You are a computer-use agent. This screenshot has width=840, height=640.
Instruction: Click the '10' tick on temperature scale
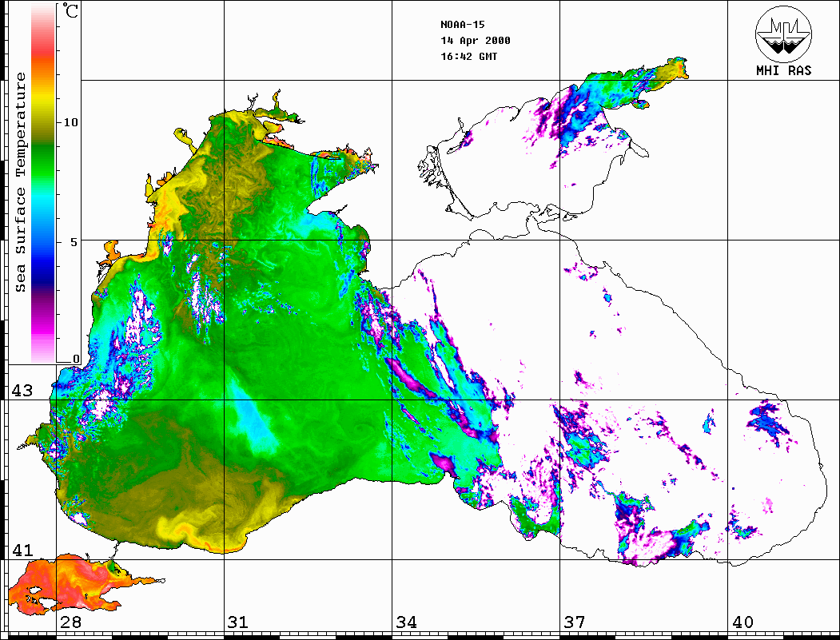[70, 122]
